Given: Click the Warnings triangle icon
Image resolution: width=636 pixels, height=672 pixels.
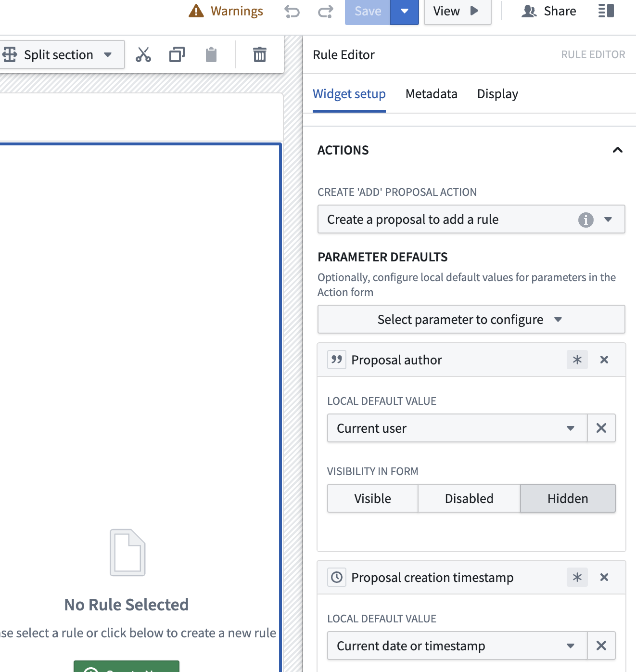Looking at the screenshot, I should point(196,11).
